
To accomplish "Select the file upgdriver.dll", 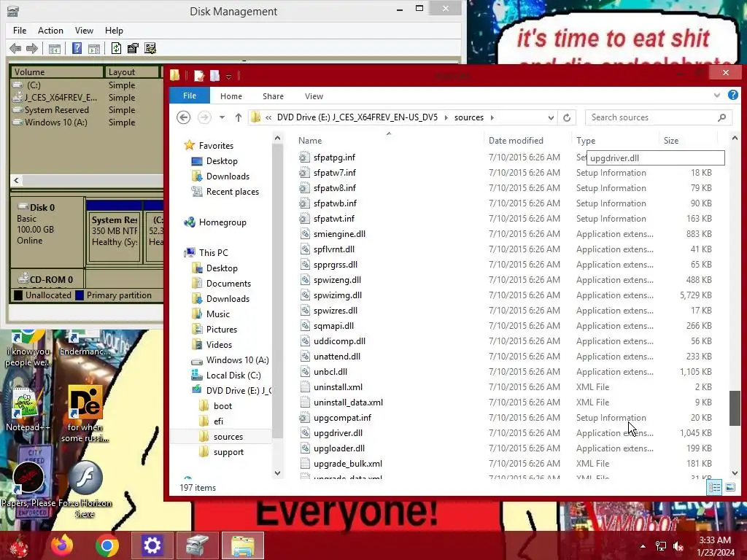I will pyautogui.click(x=338, y=433).
